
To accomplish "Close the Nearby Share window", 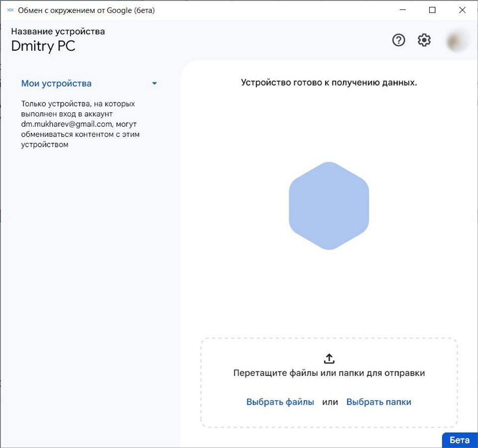I will [462, 10].
